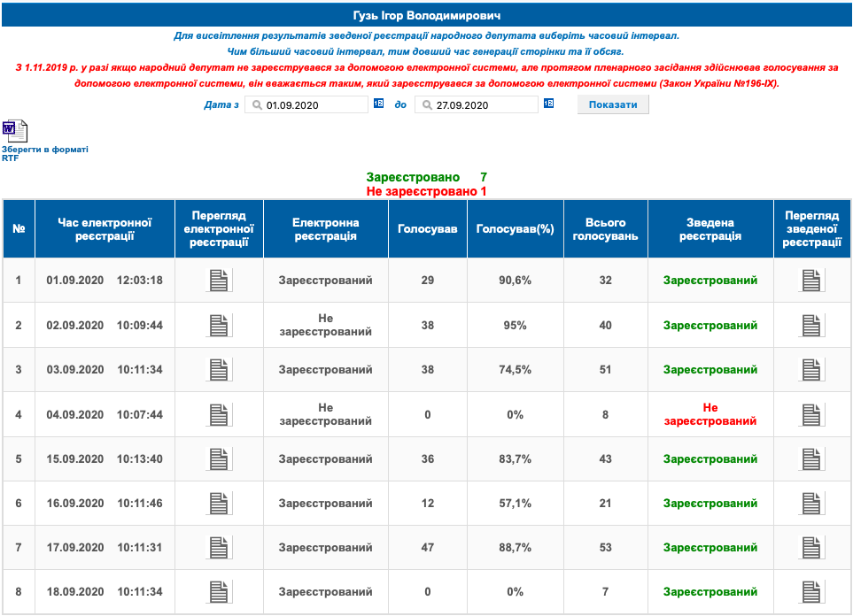View electronic registration document for 03.09.2020

(x=220, y=370)
